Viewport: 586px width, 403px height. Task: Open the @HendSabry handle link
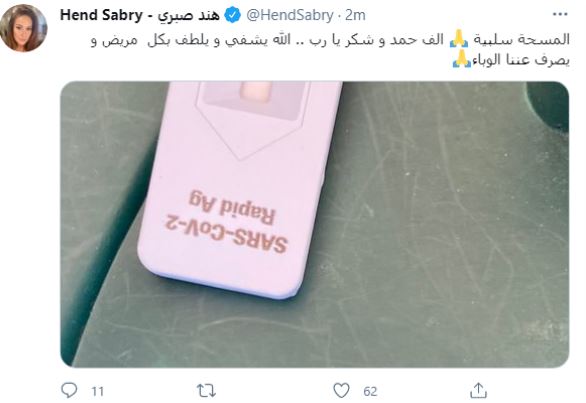coord(290,15)
